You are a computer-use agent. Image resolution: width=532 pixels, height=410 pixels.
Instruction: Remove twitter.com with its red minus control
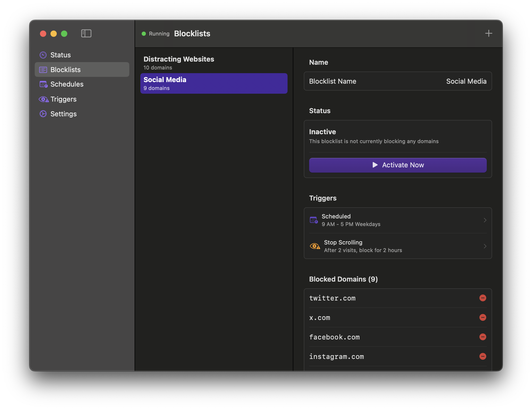pos(483,298)
